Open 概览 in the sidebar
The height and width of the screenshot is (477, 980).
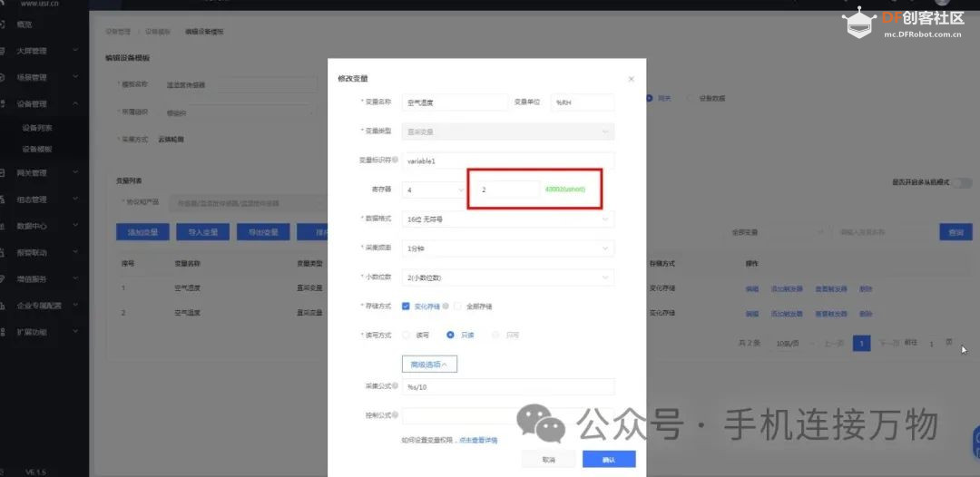point(24,24)
